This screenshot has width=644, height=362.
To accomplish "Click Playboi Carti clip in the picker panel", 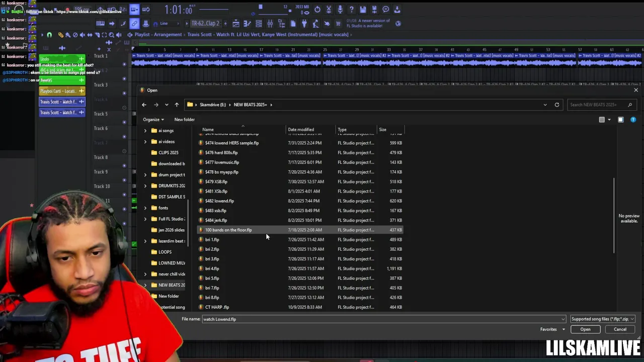I will click(x=62, y=91).
